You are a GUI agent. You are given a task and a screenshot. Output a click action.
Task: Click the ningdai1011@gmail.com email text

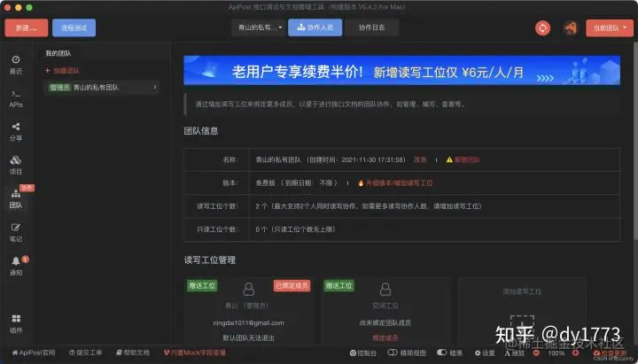click(249, 323)
